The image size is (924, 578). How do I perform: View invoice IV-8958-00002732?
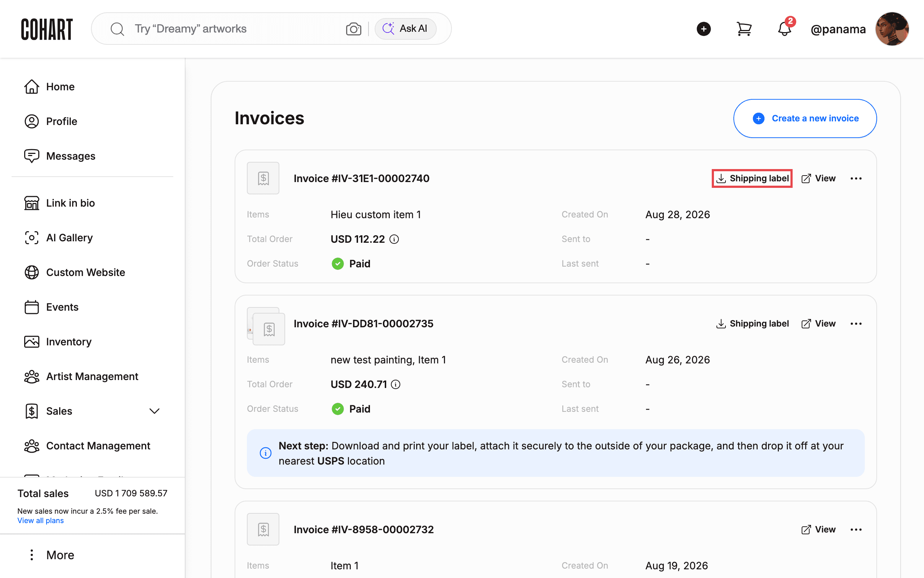click(x=818, y=530)
